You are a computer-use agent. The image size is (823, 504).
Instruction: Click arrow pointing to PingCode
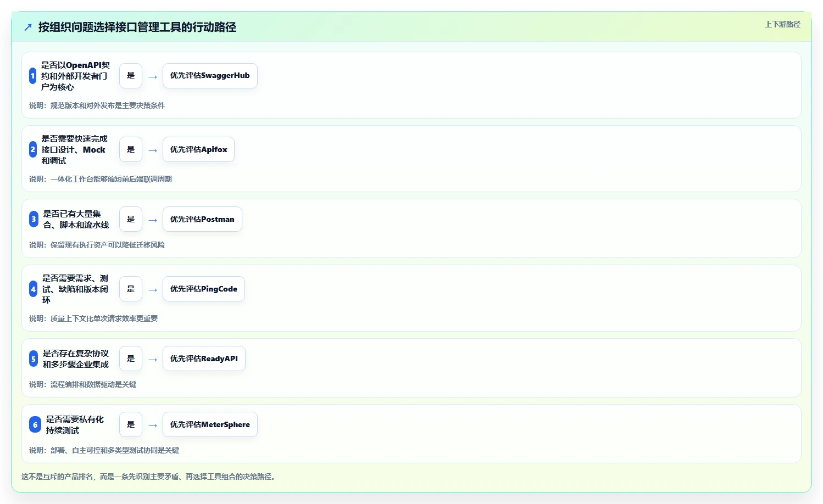point(153,290)
